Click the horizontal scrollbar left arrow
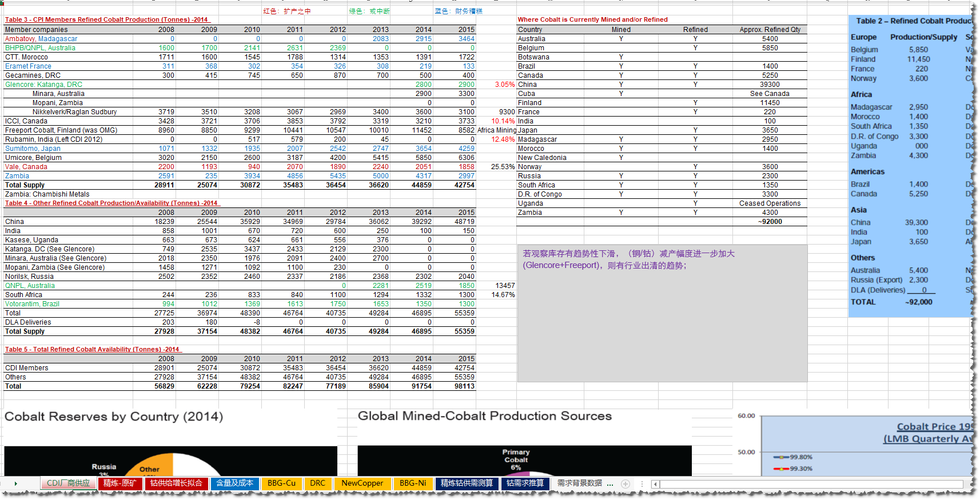The height and width of the screenshot is (500, 980). pos(655,485)
